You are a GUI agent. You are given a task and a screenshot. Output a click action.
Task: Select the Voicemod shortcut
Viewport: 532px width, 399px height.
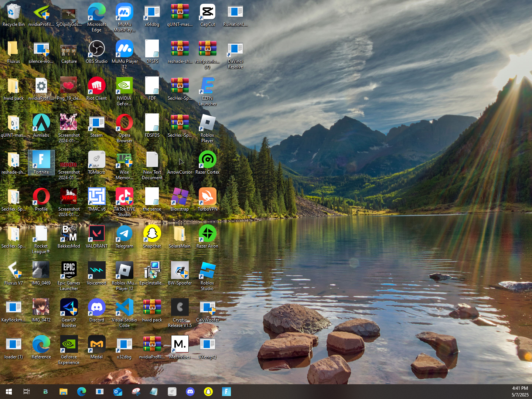coord(96,274)
